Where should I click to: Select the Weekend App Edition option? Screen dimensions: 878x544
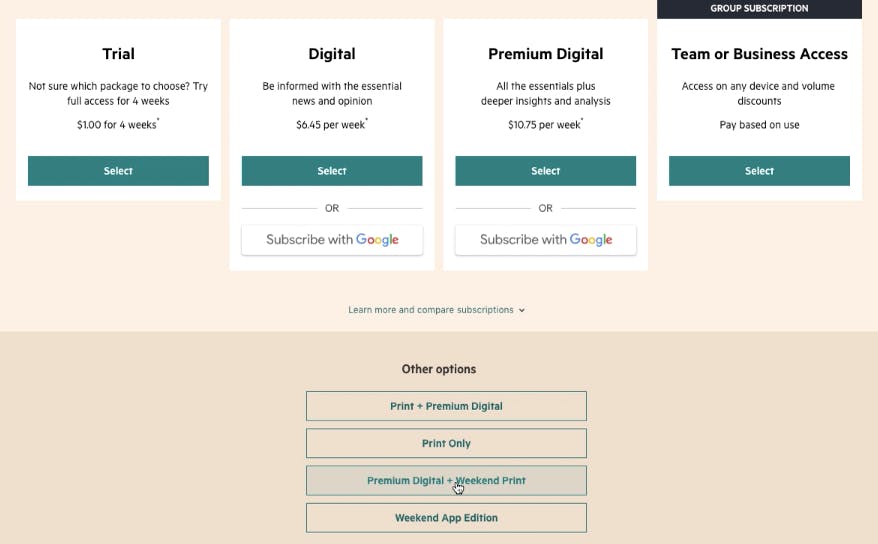point(446,518)
